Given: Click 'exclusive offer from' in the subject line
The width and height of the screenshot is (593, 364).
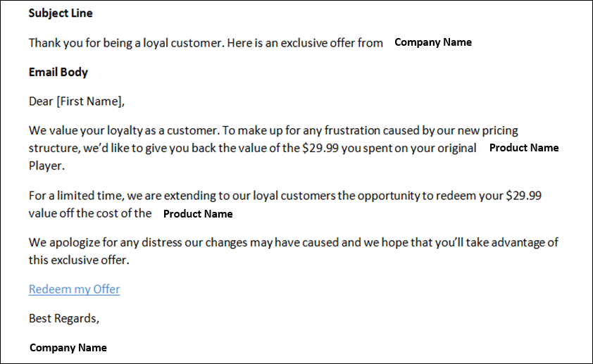Looking at the screenshot, I should [x=332, y=43].
